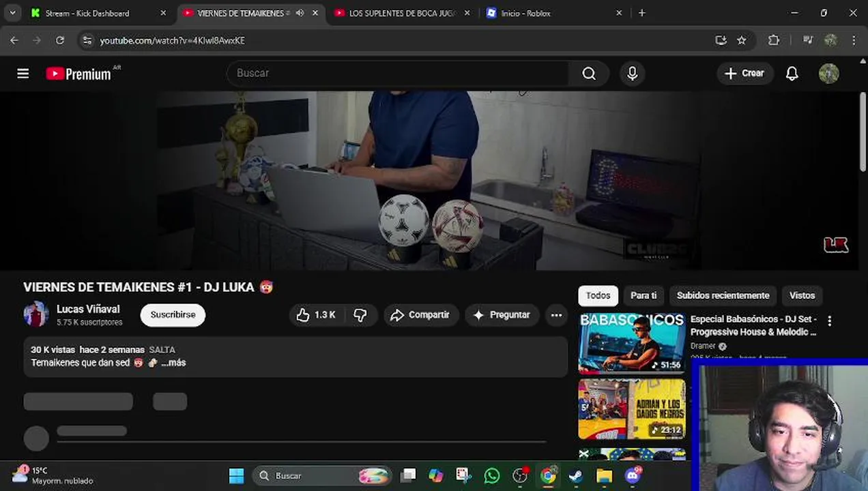
Task: Open Adrián y los Dados Negros thumbnail
Action: [632, 409]
